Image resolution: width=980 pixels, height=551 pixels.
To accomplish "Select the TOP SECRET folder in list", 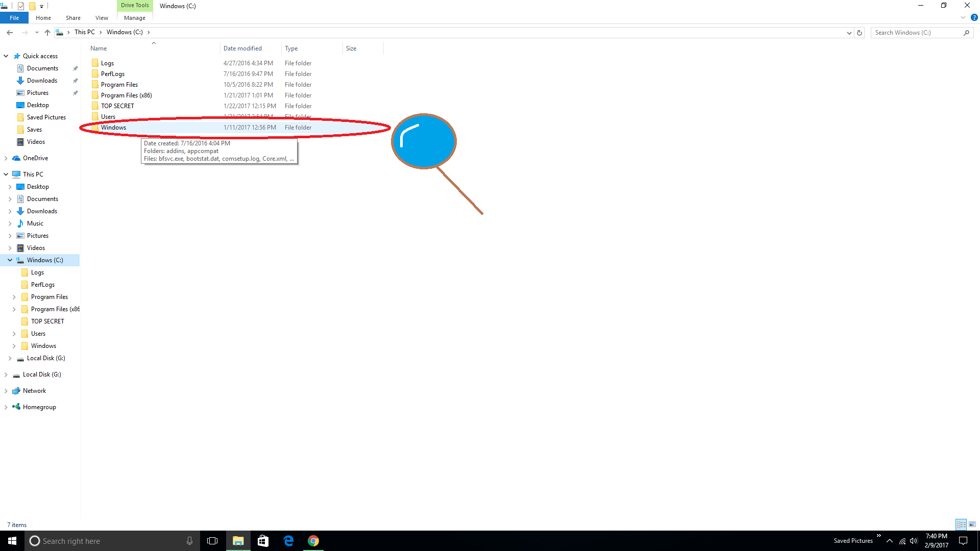I will pos(117,106).
